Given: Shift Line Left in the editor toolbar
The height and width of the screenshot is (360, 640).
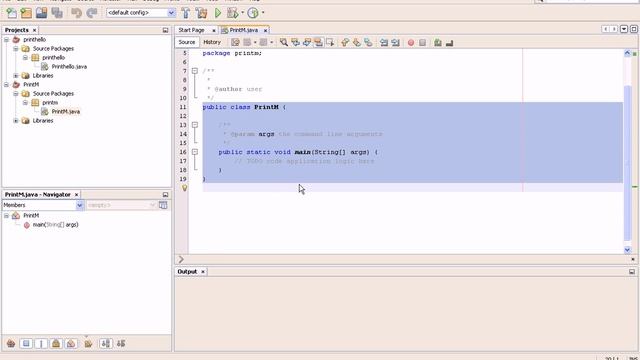Looking at the screenshot, I should pyautogui.click(x=384, y=42).
